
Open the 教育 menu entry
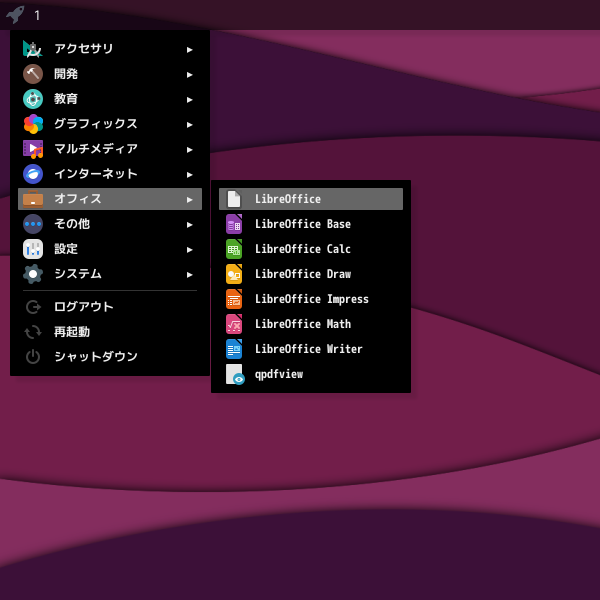pos(110,99)
